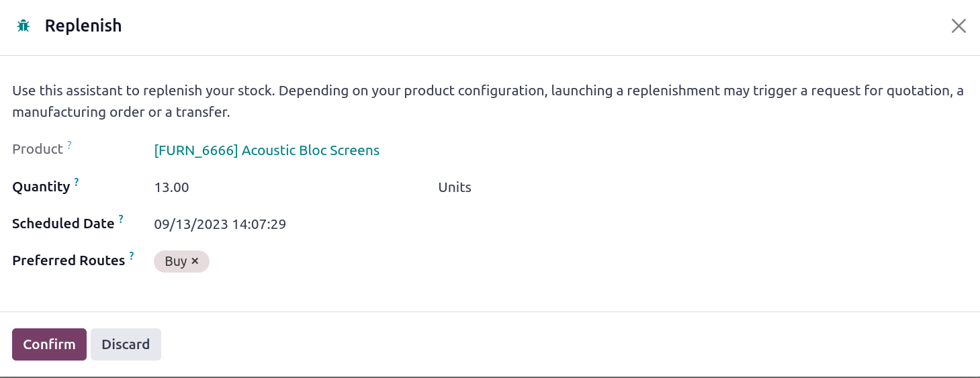Open help tooltip next to Product
Screen dimensions: 980x378
(x=69, y=144)
